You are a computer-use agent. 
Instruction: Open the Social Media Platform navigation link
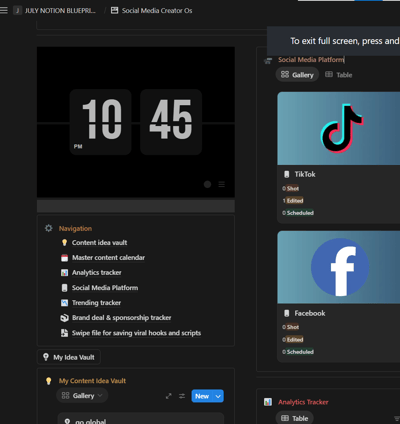(x=105, y=288)
